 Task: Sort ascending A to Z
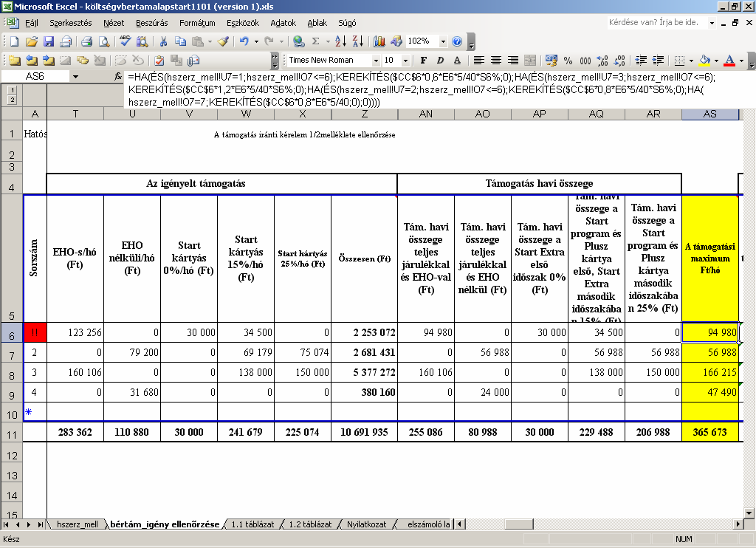tap(340, 41)
